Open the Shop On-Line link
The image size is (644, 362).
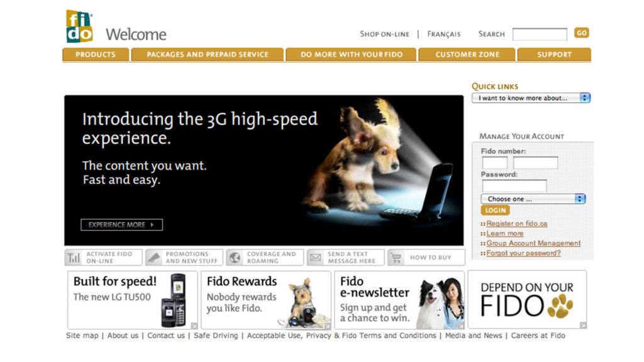click(x=384, y=34)
